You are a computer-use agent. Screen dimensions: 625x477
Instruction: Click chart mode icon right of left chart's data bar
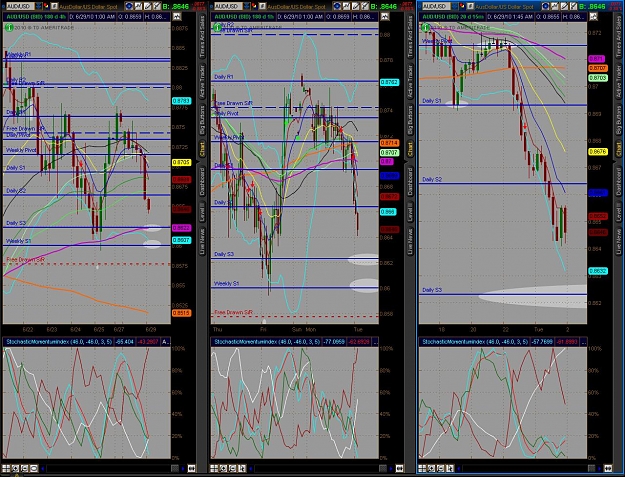[x=177, y=16]
